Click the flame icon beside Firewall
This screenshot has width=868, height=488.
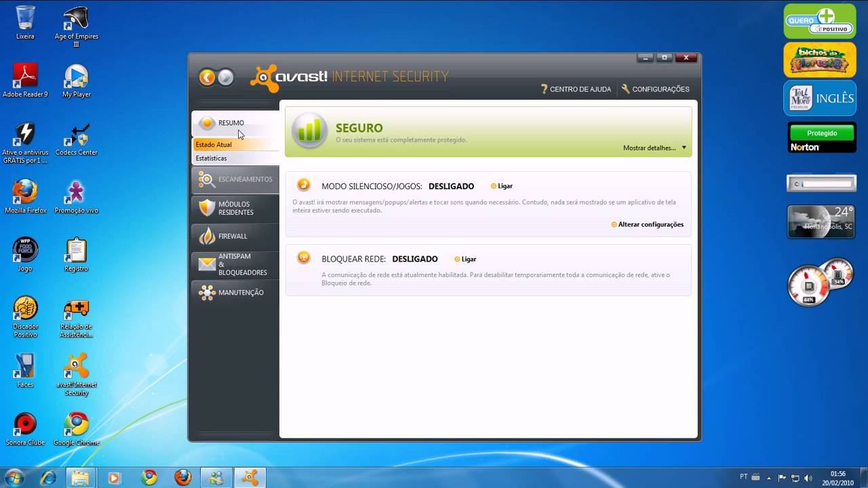click(x=207, y=236)
